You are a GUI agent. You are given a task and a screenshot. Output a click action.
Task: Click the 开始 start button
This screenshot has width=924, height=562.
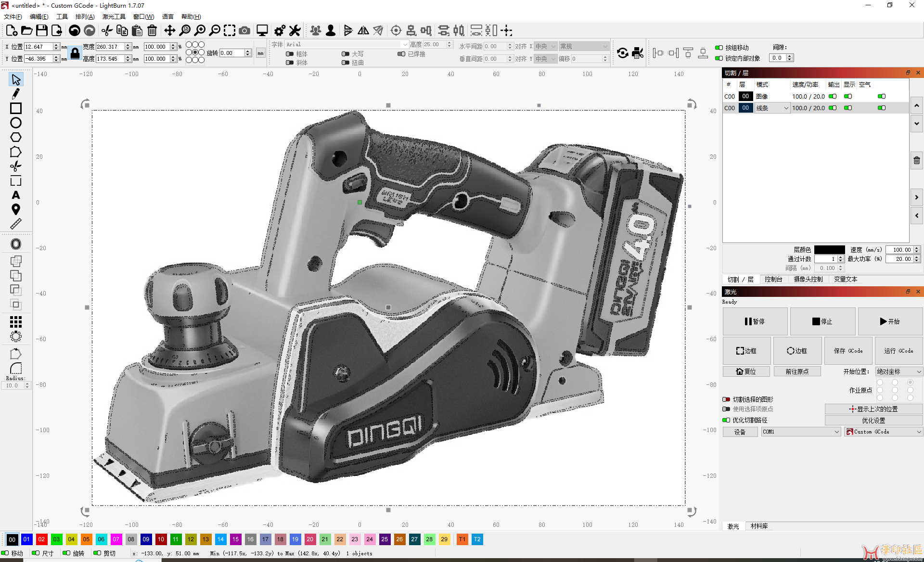[890, 321]
